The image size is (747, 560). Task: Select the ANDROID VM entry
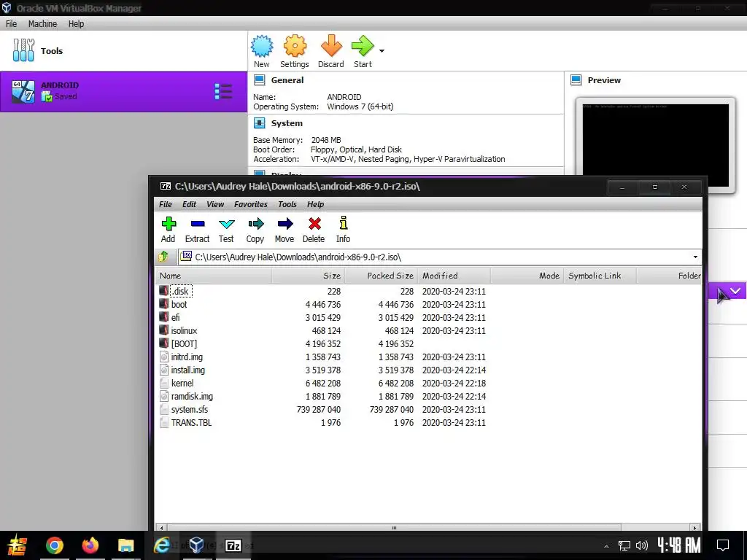point(124,92)
